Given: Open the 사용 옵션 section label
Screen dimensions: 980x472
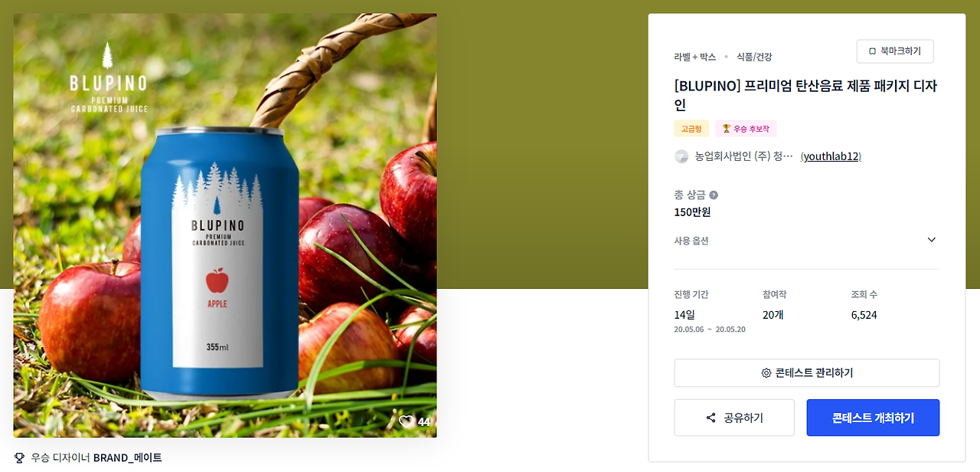Looking at the screenshot, I should click(x=691, y=241).
